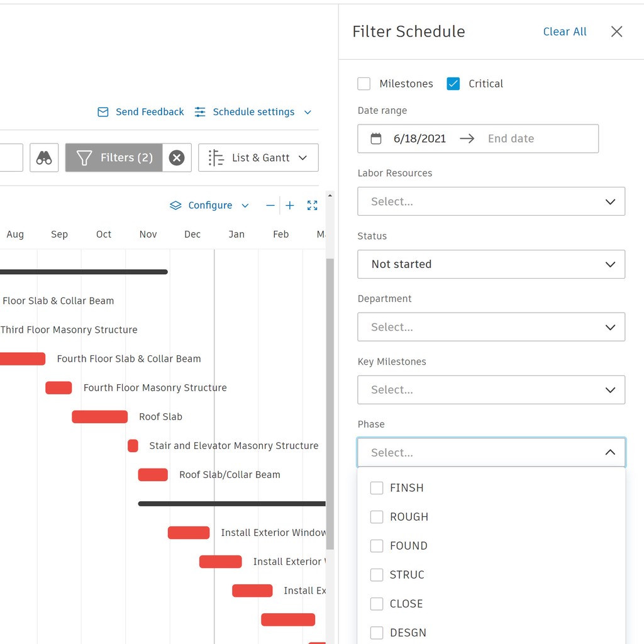Image resolution: width=644 pixels, height=644 pixels.
Task: Collapse the Phase dropdown using its chevron
Action: coord(609,452)
